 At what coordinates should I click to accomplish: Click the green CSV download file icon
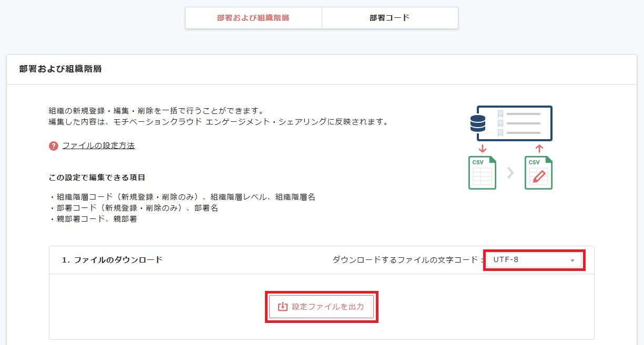tap(482, 173)
